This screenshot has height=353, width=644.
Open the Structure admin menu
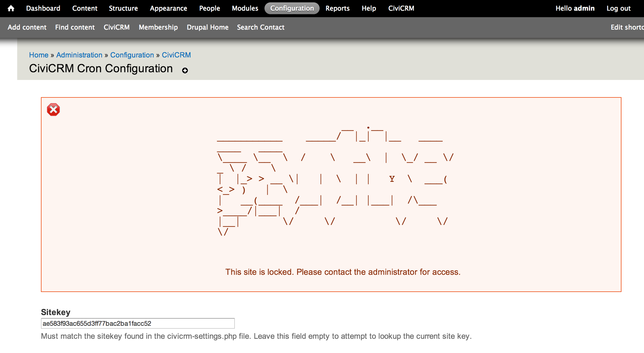pos(123,8)
